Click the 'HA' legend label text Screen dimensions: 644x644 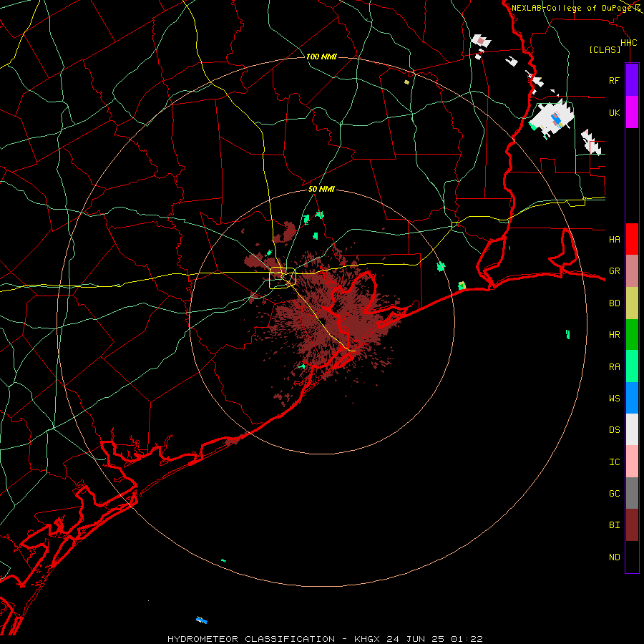coord(614,239)
